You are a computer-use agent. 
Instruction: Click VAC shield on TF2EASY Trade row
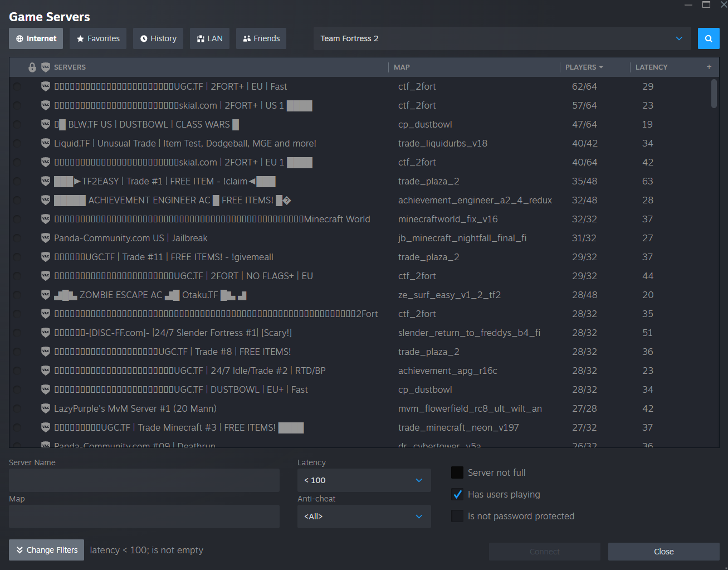46,181
